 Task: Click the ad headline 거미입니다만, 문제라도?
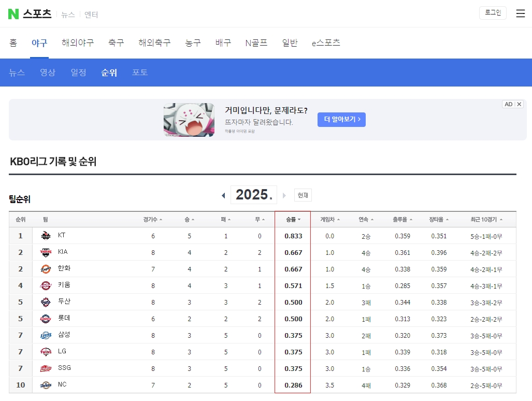tap(266, 110)
